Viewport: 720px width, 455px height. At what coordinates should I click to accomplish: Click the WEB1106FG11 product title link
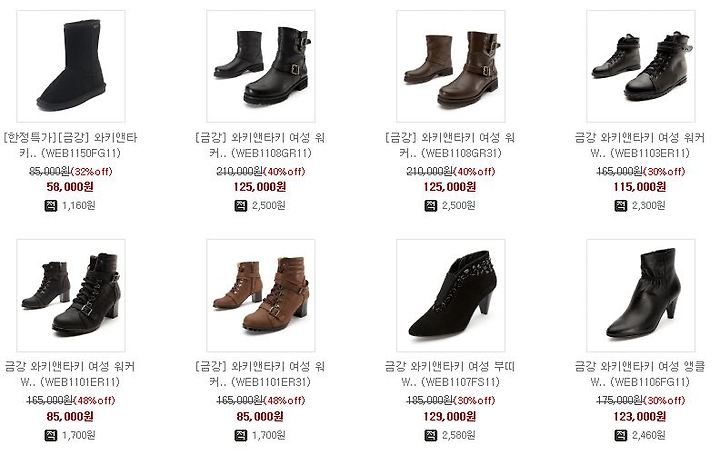tap(641, 374)
